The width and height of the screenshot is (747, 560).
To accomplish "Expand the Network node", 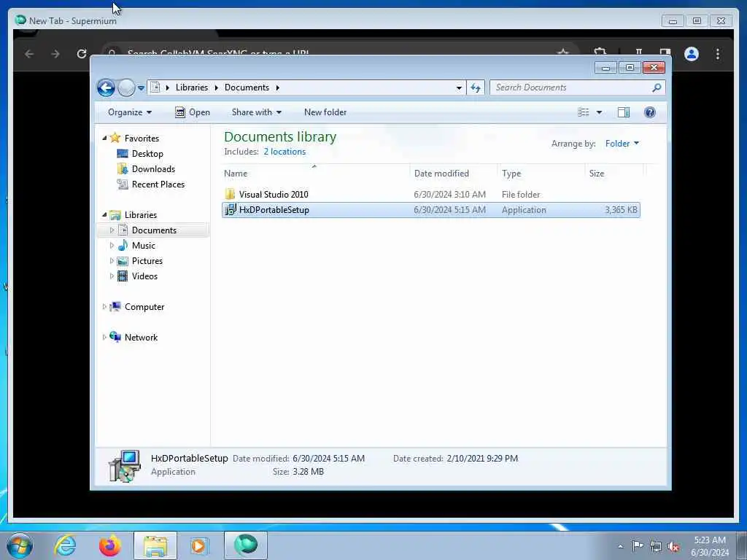I will [104, 338].
